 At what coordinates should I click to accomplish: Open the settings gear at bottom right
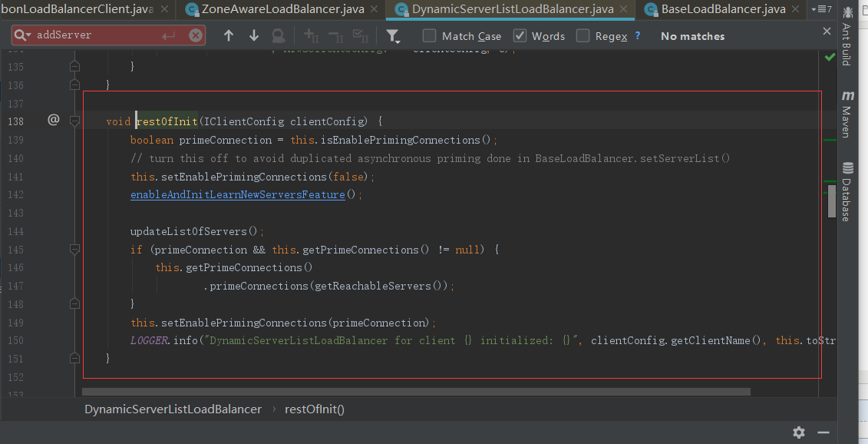pos(799,432)
